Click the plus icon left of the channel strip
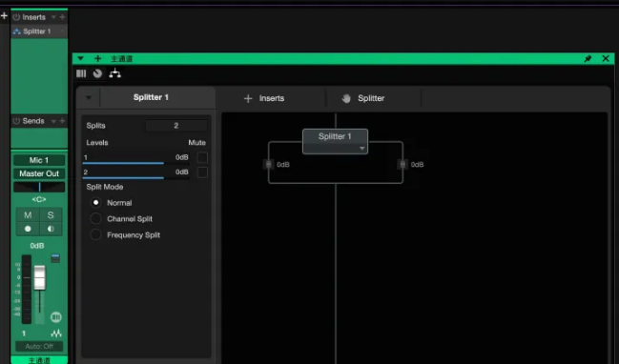The image size is (619, 364). coord(4,16)
